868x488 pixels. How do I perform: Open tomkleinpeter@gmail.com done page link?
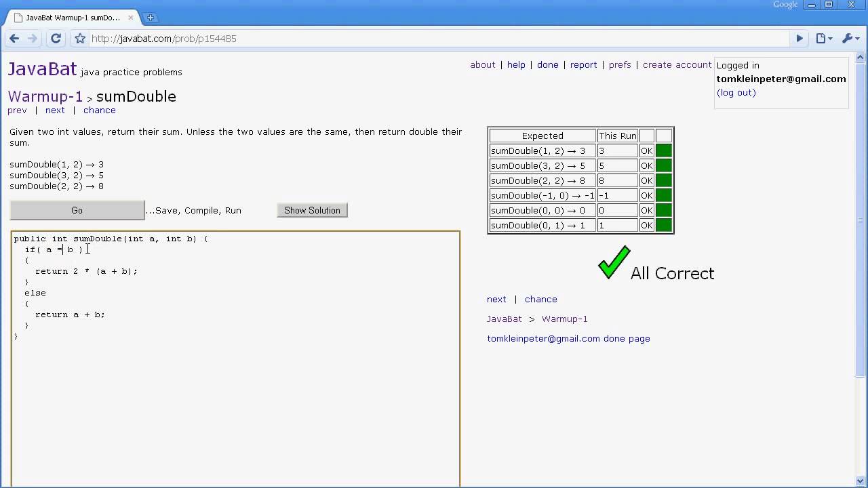[x=568, y=339]
